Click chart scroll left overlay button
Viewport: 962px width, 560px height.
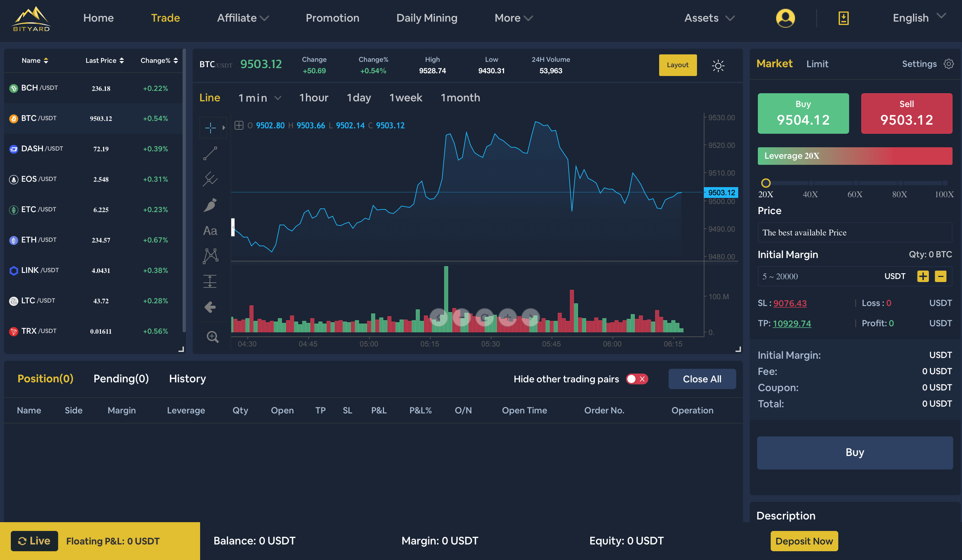pyautogui.click(x=439, y=317)
